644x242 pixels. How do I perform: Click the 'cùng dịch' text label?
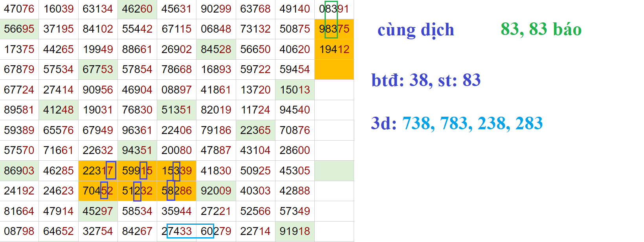[416, 30]
